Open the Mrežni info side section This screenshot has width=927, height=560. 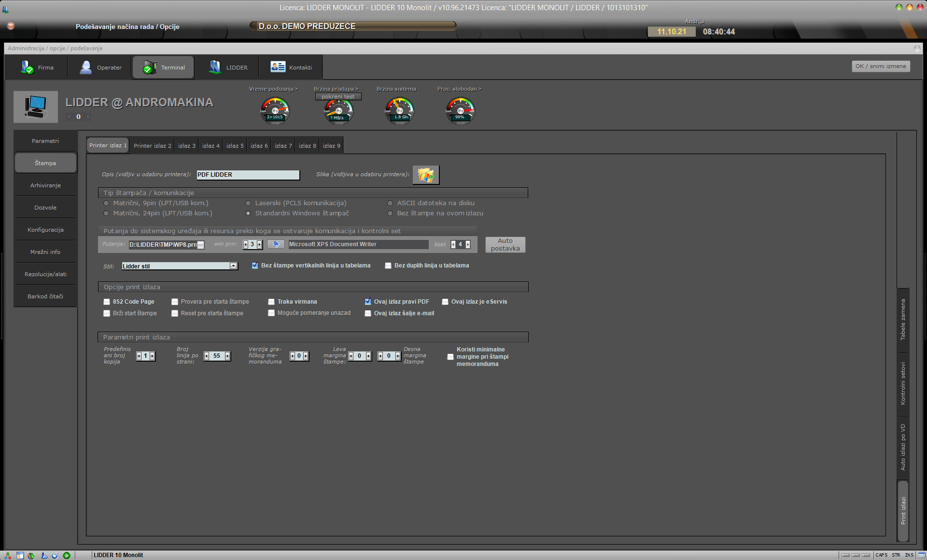(x=45, y=252)
